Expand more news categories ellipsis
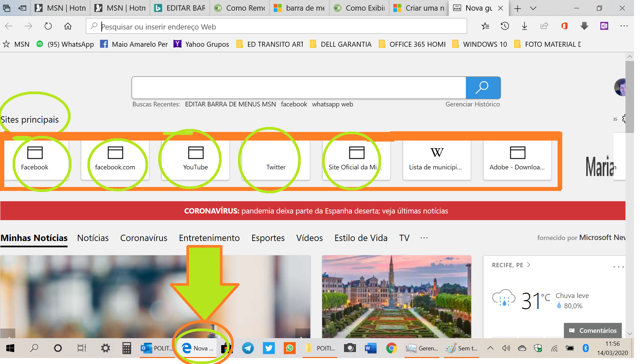Viewport: 644px width, 364px height. point(424,238)
